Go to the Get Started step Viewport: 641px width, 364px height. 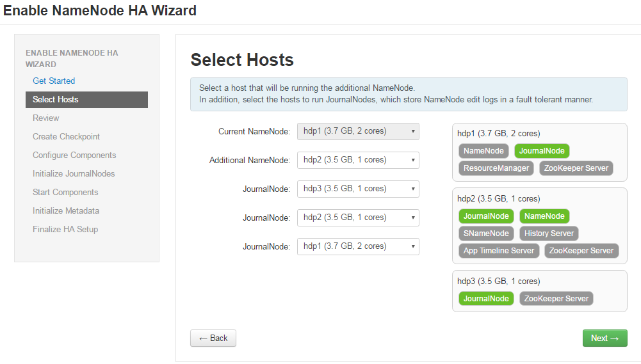tap(54, 81)
